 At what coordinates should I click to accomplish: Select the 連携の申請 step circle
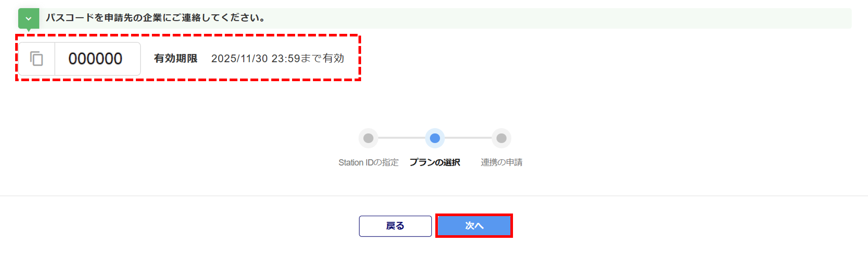pyautogui.click(x=501, y=138)
